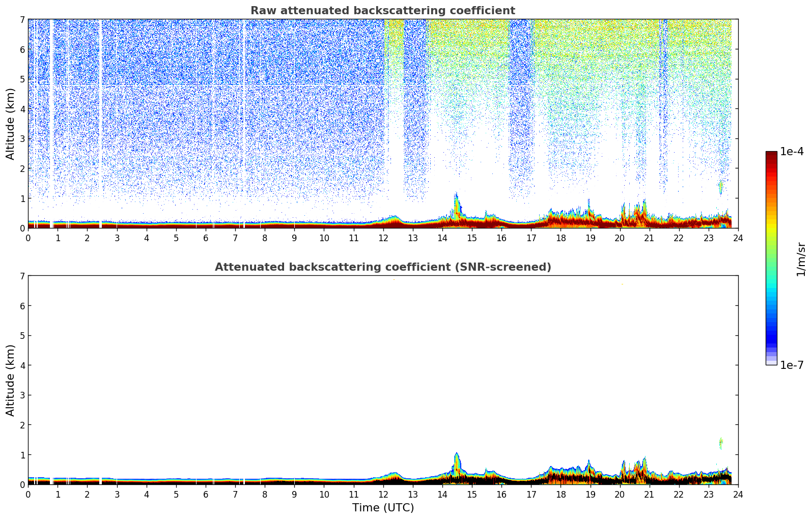Select the lower plot's "Altitude (km)" axis label
Screen dimensions: 812x519
pyautogui.click(x=11, y=380)
